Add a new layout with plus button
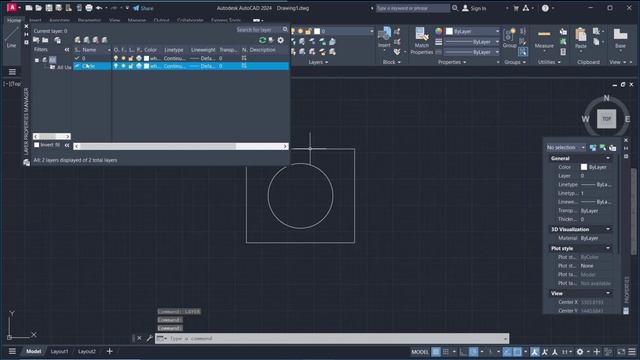 tap(109, 351)
